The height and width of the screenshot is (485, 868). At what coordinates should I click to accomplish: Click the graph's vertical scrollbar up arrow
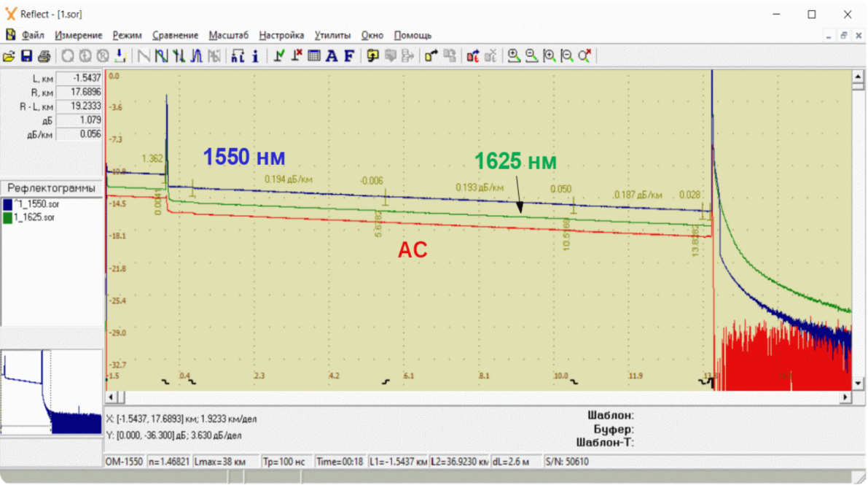pos(858,77)
